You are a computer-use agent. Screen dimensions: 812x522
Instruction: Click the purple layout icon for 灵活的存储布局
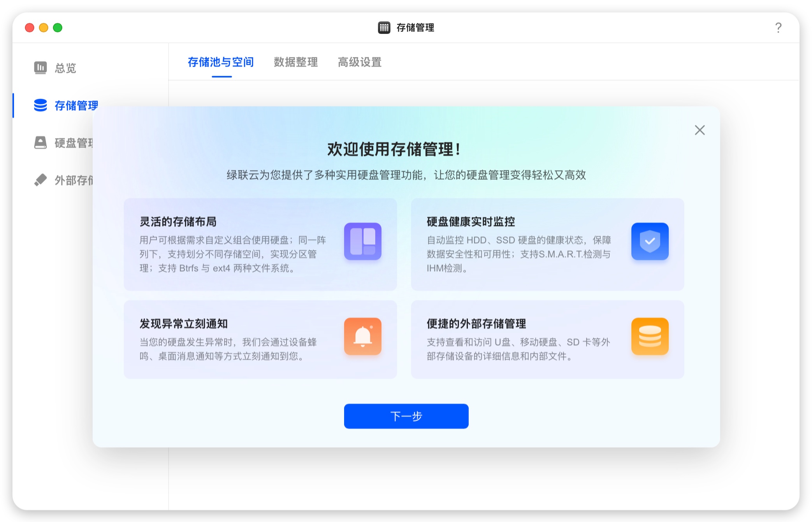click(x=363, y=241)
